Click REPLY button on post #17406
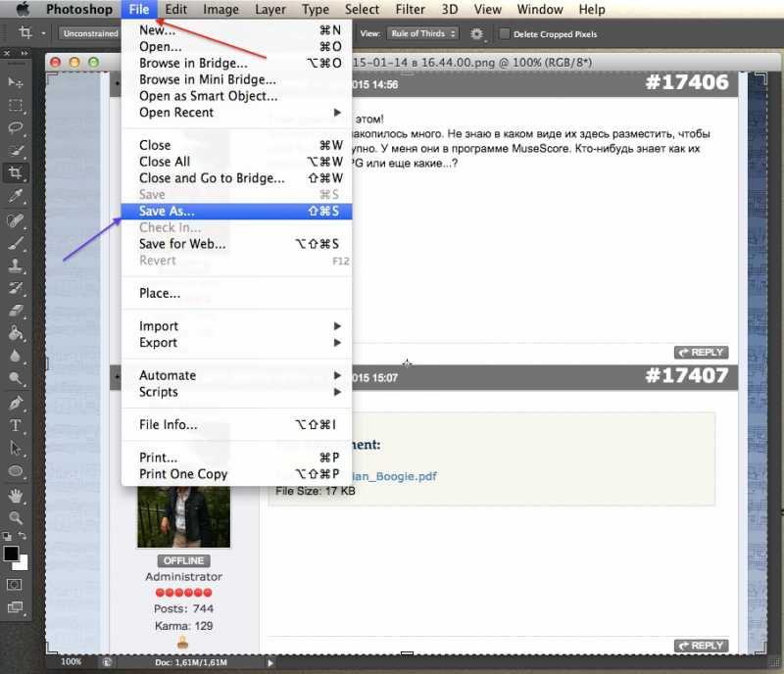The image size is (784, 674). (701, 353)
